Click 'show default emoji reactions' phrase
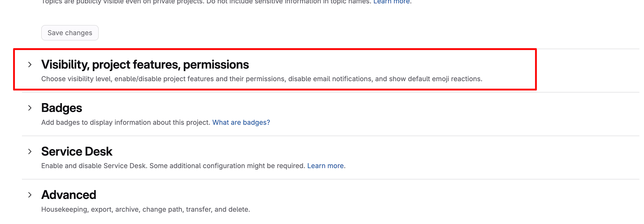 point(435,79)
